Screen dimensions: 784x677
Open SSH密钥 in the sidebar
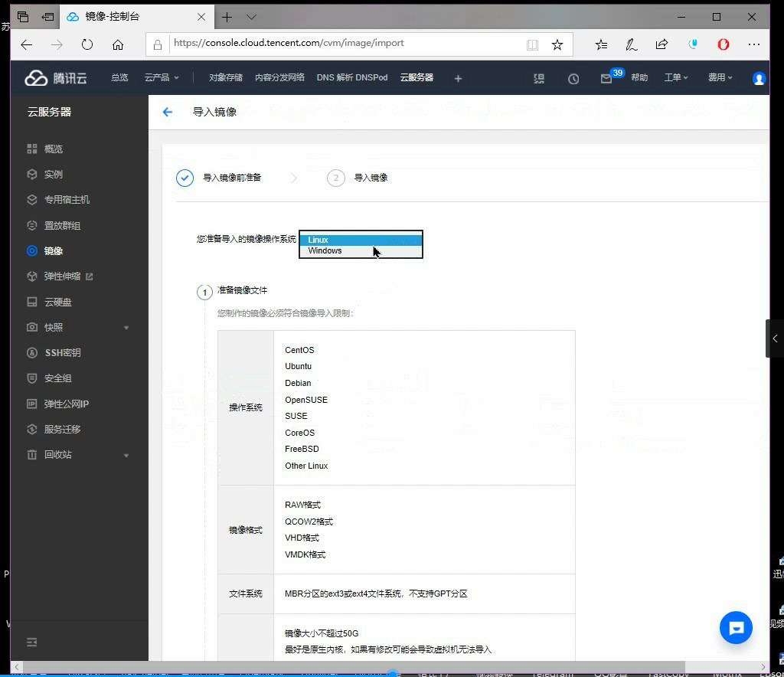tap(62, 352)
